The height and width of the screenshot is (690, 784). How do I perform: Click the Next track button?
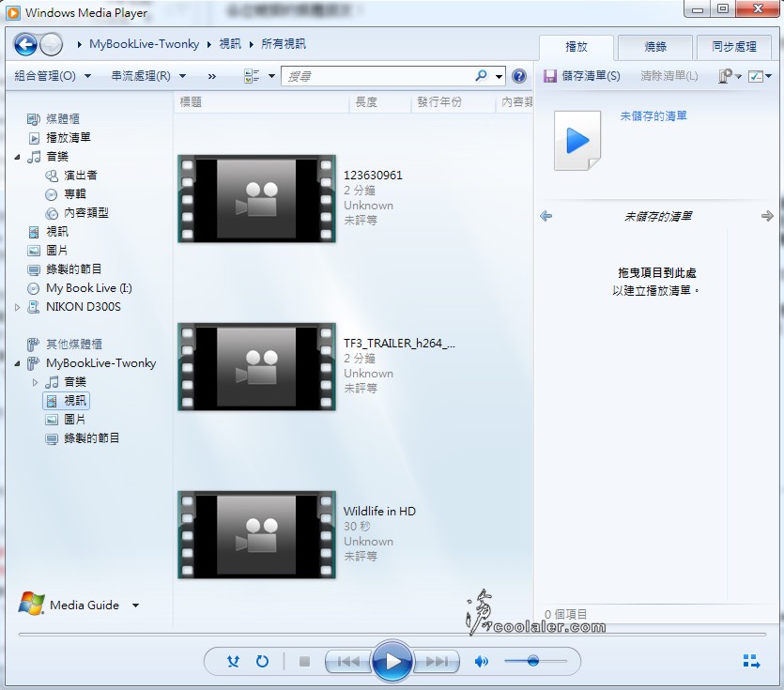[x=437, y=662]
